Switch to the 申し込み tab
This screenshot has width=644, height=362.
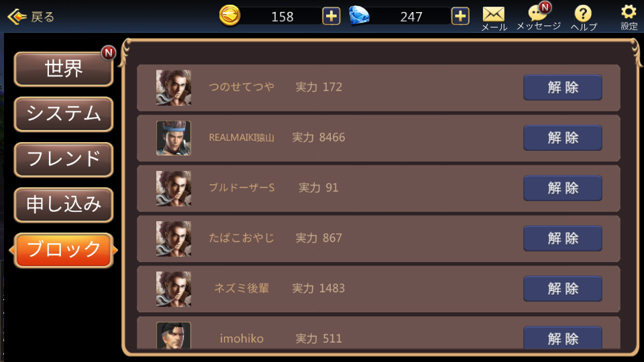click(64, 204)
